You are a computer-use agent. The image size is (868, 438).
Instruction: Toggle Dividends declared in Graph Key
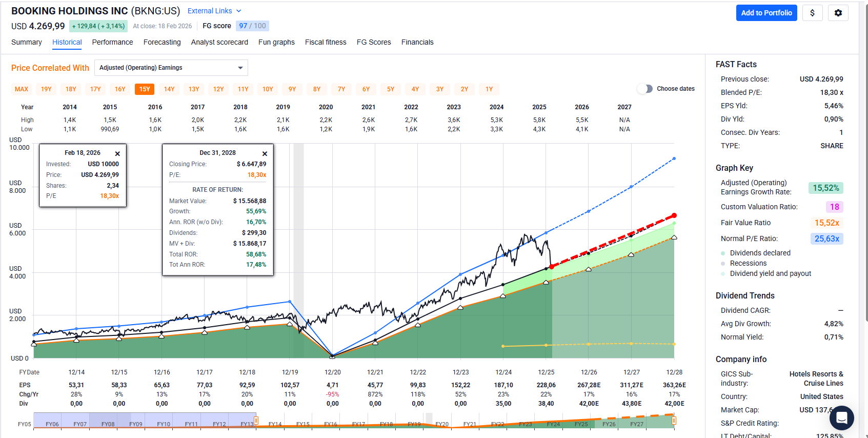click(760, 253)
